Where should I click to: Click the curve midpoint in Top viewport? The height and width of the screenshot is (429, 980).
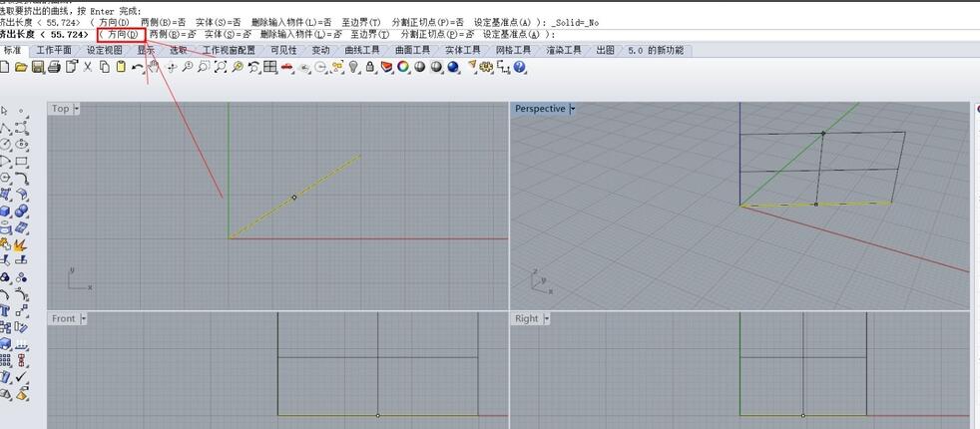click(294, 197)
